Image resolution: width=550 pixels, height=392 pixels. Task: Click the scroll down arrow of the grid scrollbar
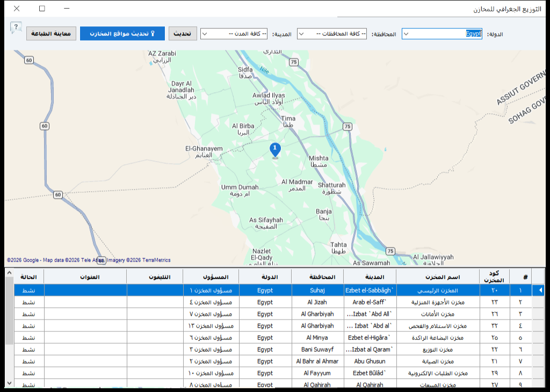pos(10,383)
